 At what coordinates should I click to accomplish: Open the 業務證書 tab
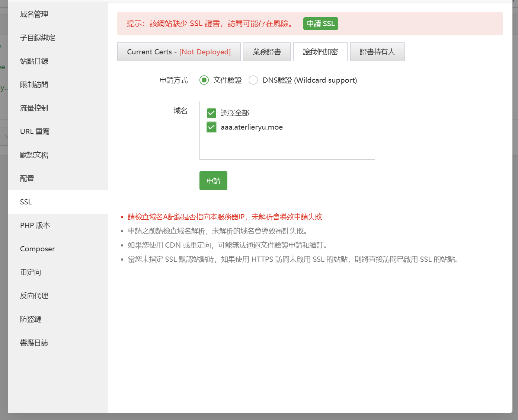(x=266, y=52)
